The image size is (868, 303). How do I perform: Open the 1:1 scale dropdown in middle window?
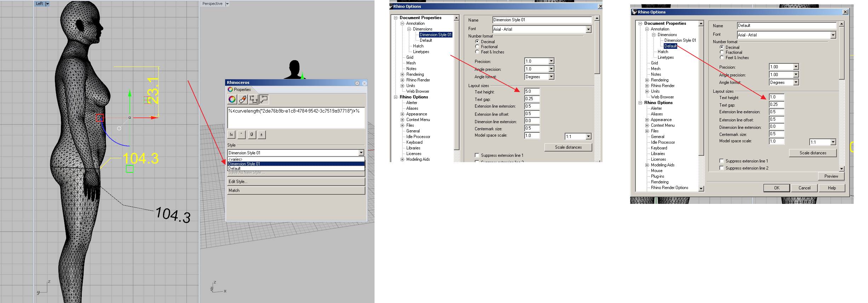588,137
